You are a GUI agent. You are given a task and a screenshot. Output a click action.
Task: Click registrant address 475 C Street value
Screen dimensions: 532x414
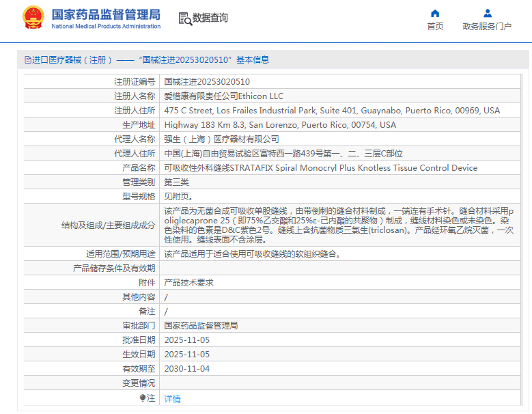[x=332, y=111]
